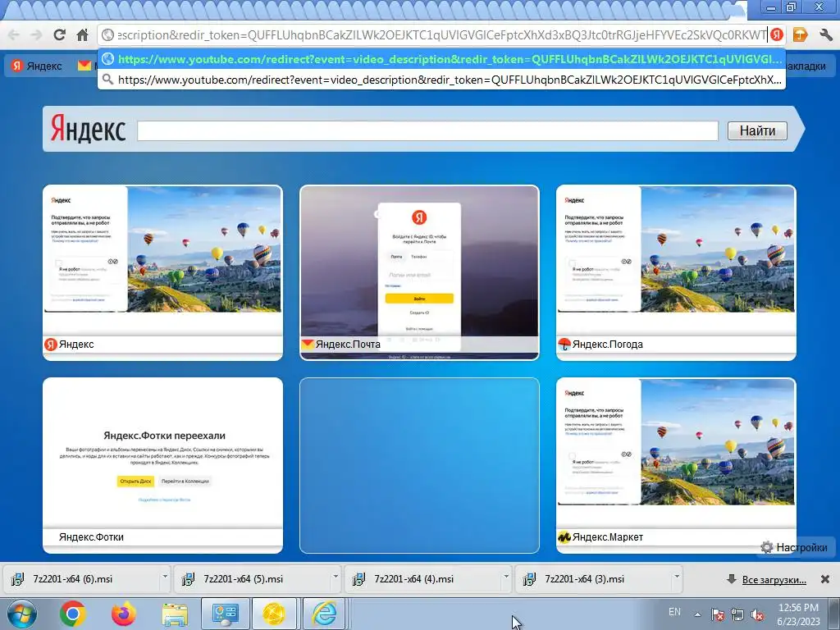The width and height of the screenshot is (840, 630).
Task: Open the network tray icon
Action: click(737, 614)
